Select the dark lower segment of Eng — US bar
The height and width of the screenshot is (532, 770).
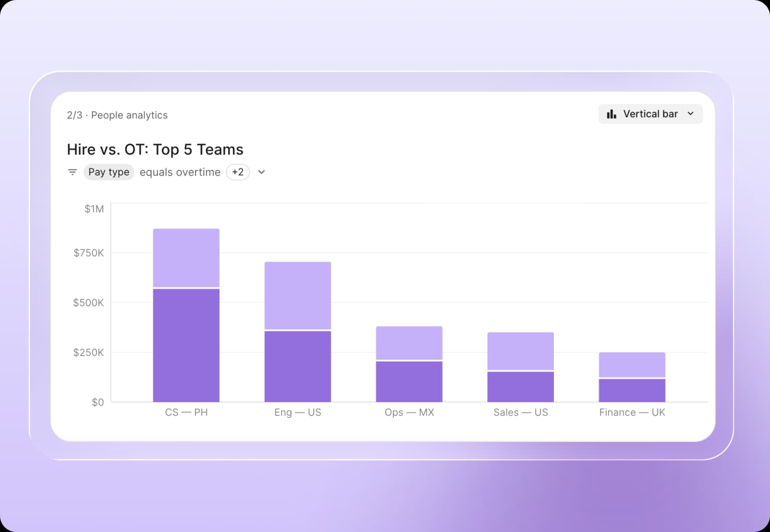(298, 367)
